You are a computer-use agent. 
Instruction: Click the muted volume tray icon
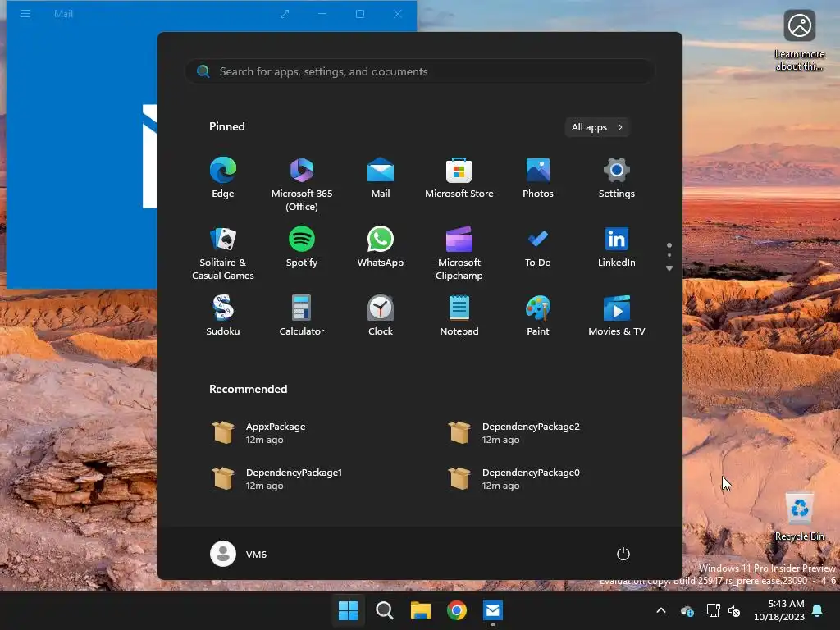pyautogui.click(x=734, y=610)
